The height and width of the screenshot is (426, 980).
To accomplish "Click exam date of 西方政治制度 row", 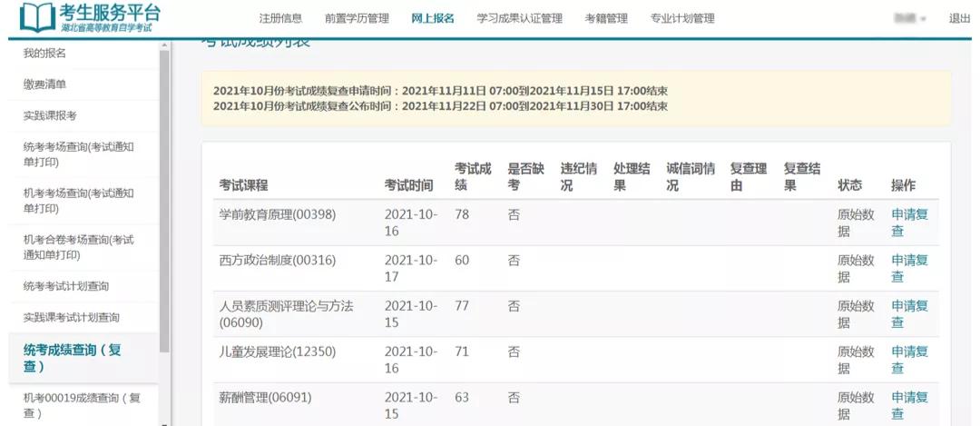I will (411, 268).
